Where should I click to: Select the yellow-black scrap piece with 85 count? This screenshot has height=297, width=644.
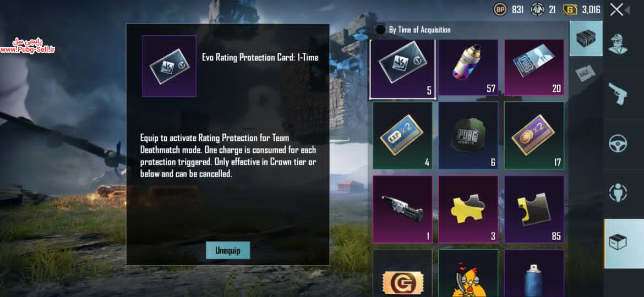tap(534, 209)
